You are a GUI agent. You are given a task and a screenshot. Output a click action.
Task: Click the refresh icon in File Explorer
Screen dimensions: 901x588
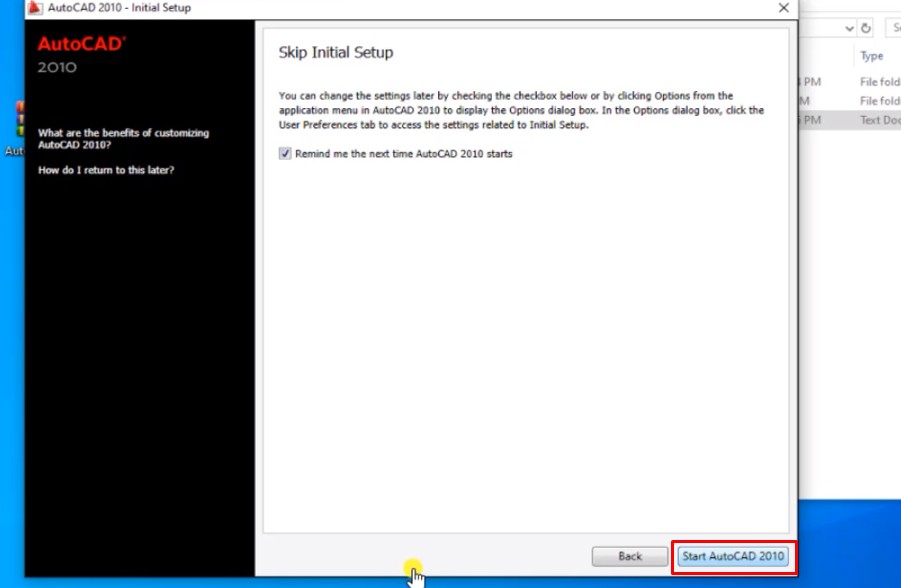click(x=866, y=29)
